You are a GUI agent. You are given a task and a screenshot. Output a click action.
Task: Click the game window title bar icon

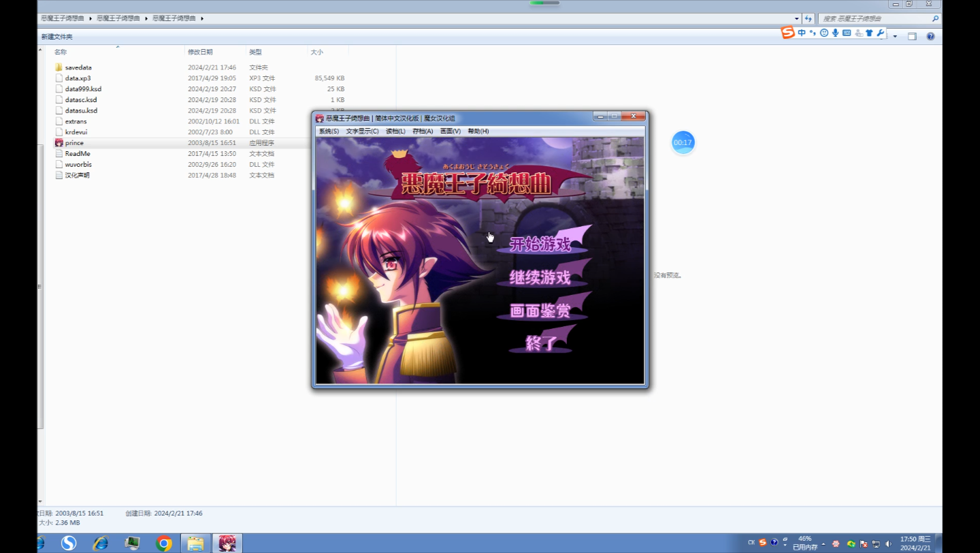[x=320, y=118]
